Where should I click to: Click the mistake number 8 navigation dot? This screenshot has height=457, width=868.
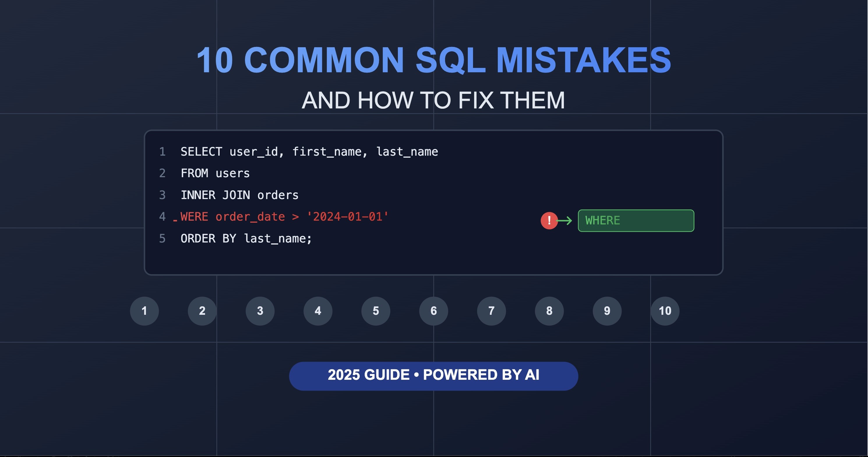[x=549, y=311]
